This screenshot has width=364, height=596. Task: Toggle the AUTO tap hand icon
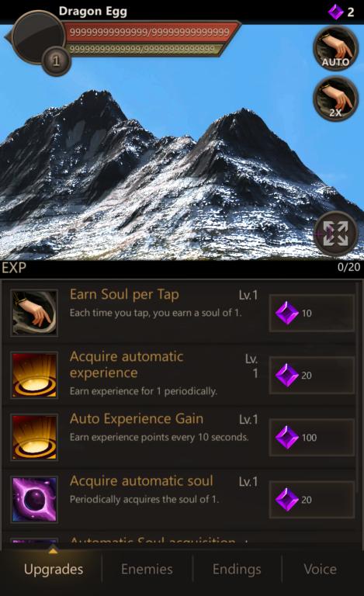335,49
